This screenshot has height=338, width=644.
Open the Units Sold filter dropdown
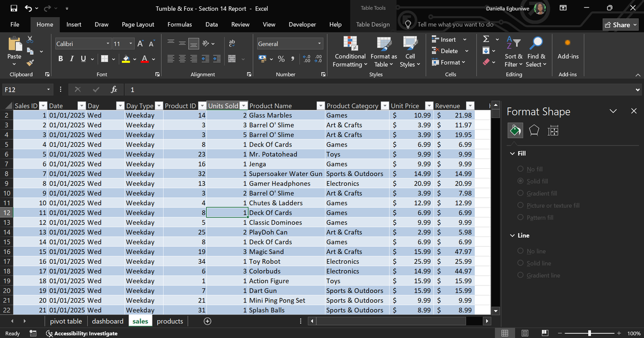pos(243,105)
